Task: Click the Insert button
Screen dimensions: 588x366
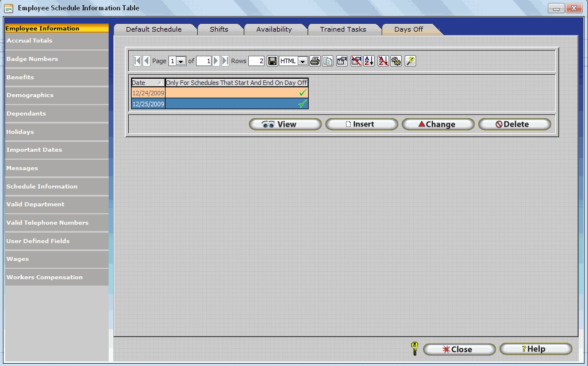Action: (362, 124)
